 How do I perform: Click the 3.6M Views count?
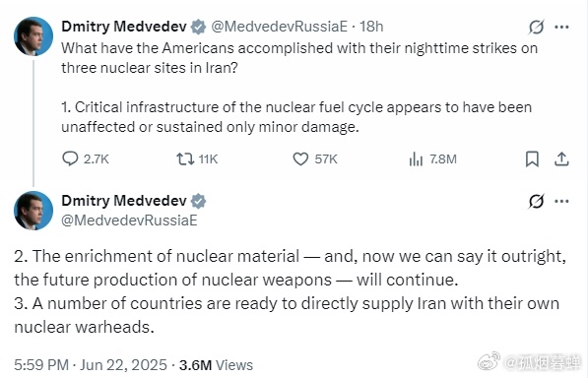coord(216,365)
